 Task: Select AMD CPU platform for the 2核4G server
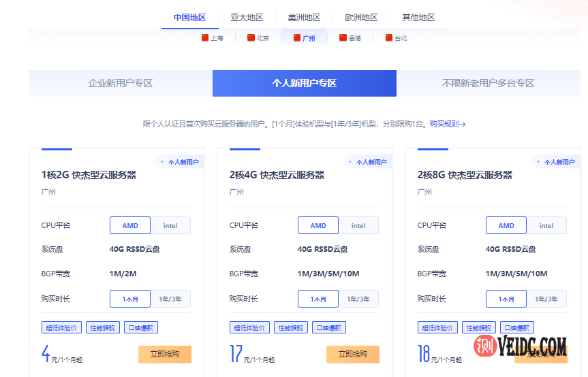(318, 225)
